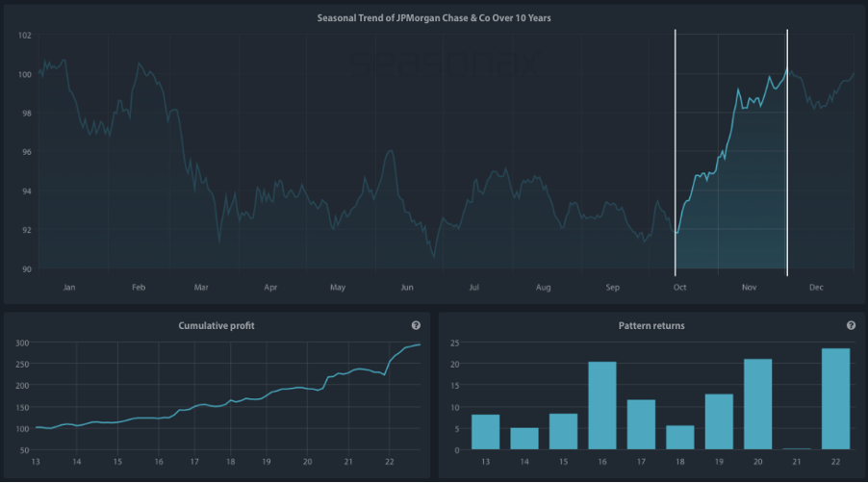
Task: Click the '25' value on Pattern returns axis
Action: (454, 343)
